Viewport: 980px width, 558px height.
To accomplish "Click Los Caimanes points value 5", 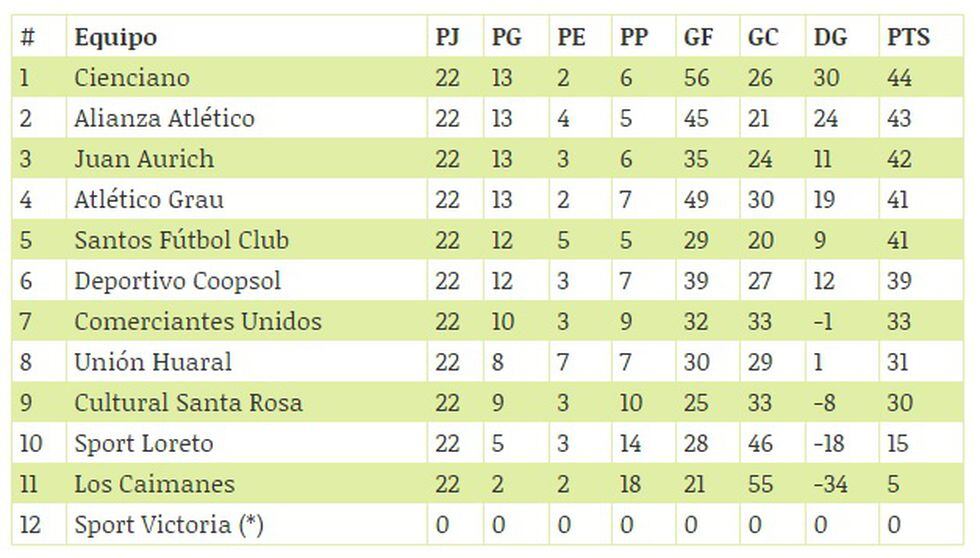I will click(893, 484).
